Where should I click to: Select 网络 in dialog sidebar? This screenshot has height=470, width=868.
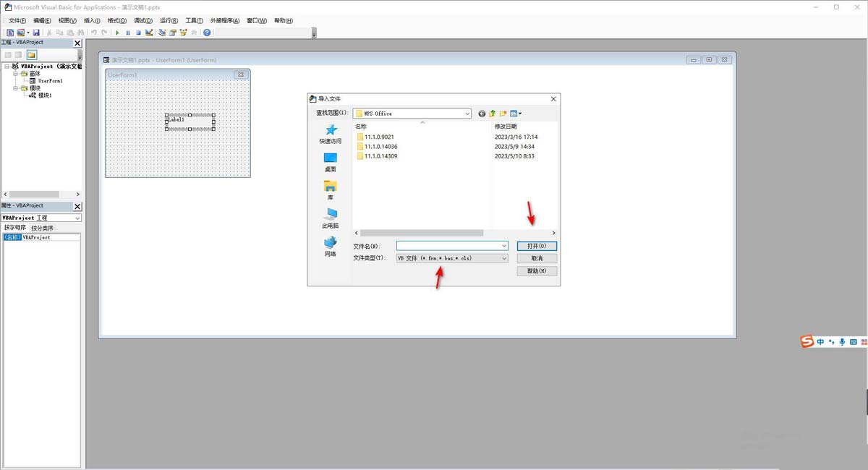point(331,247)
